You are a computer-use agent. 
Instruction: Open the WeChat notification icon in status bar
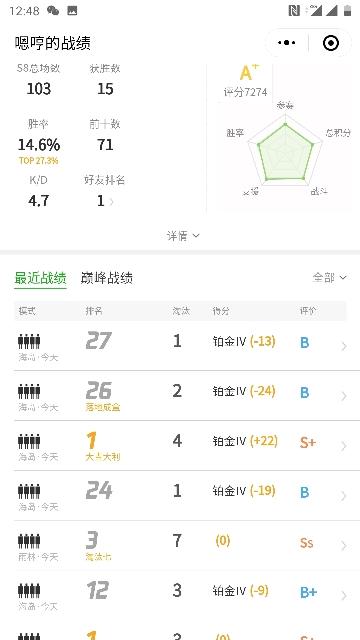[x=53, y=11]
